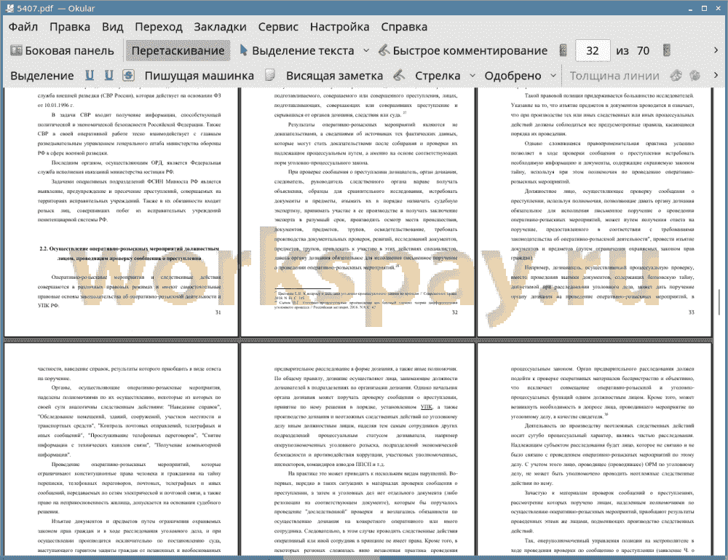The width and height of the screenshot is (728, 560).
Task: Go to previous page icon
Action: [x=563, y=50]
